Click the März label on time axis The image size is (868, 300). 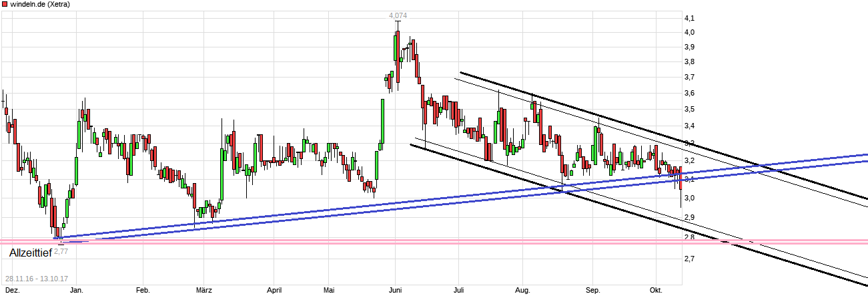(204, 291)
